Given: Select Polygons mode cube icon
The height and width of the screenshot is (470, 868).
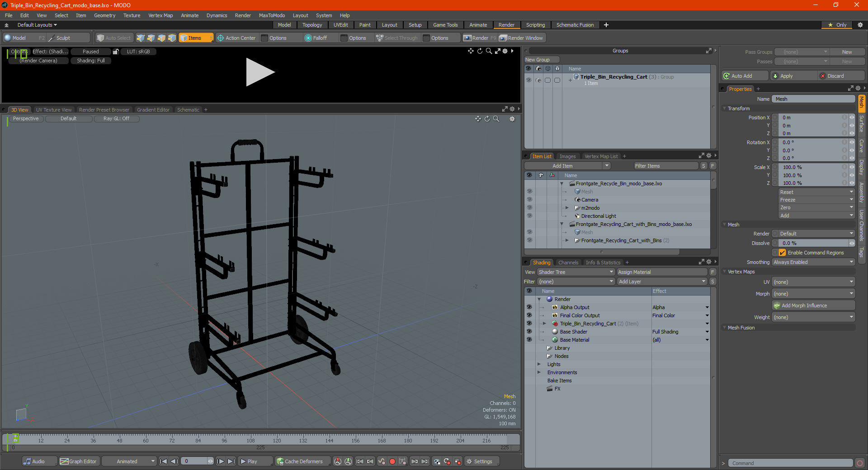Looking at the screenshot, I should tap(161, 38).
